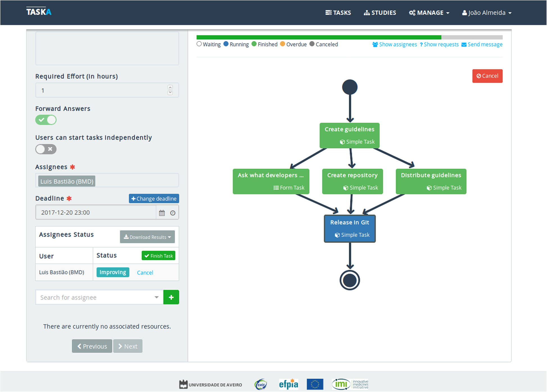Open the TASKS menu item
Image resolution: width=547 pixels, height=392 pixels.
[x=338, y=13]
